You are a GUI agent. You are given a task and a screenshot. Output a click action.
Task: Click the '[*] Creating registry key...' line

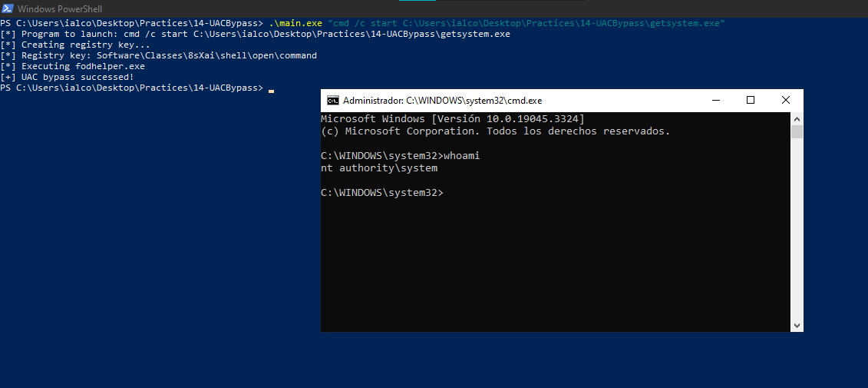[x=75, y=45]
